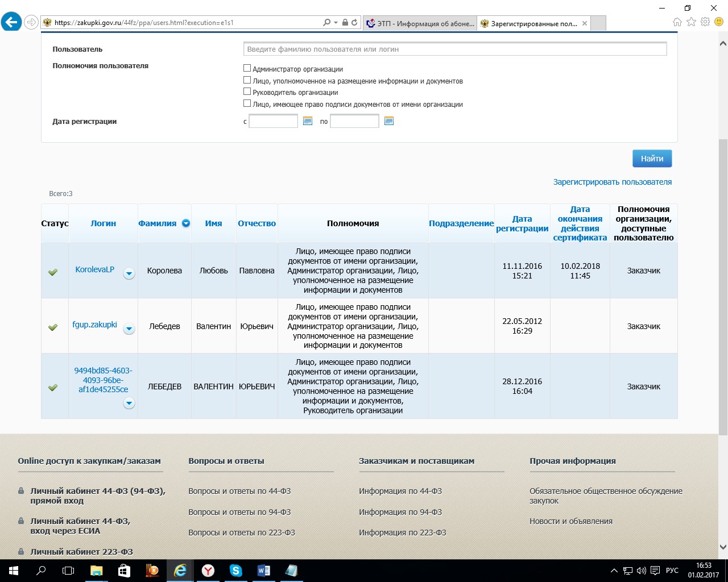
Task: Enable the Администратор организации checkbox
Action: pos(247,68)
